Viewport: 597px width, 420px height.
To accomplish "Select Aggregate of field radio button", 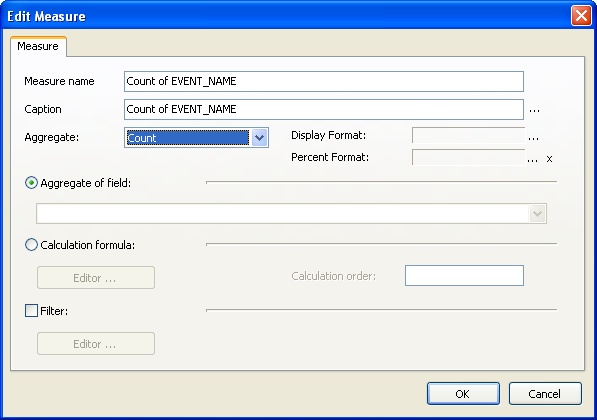I will [31, 183].
